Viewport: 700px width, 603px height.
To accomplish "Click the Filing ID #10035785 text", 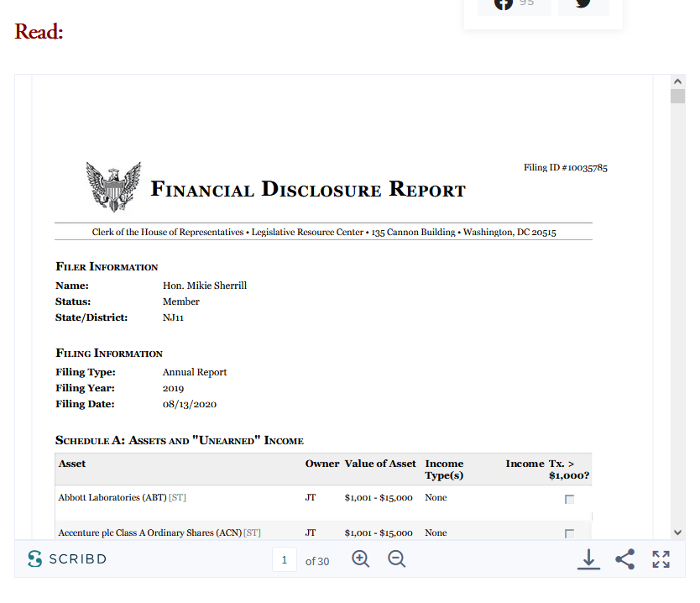I will [x=566, y=167].
